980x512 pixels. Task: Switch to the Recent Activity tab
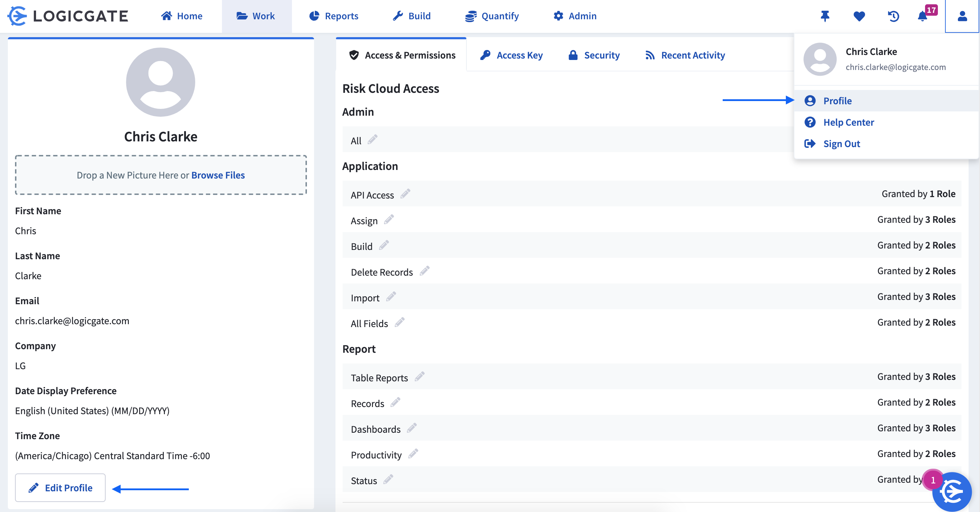[x=685, y=55]
